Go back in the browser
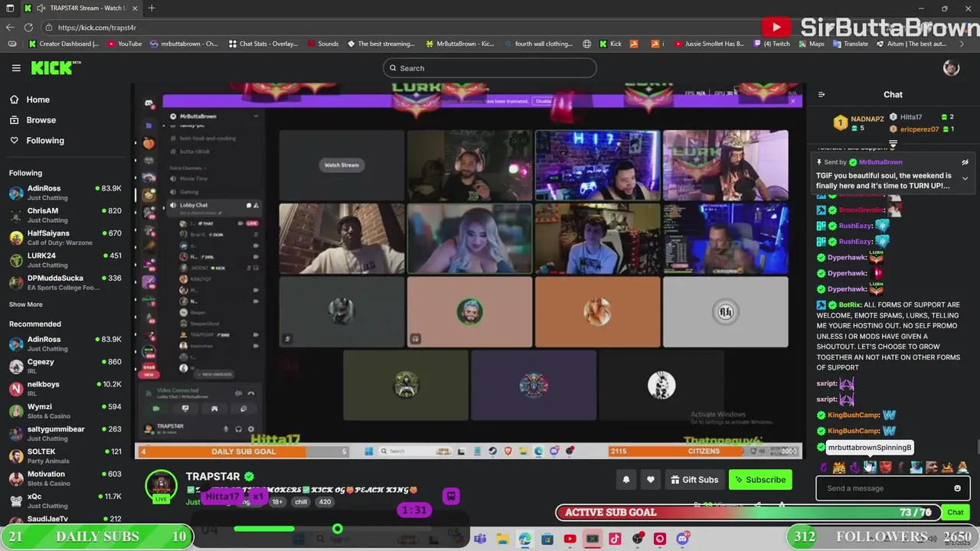Screen dimensions: 980x551 10,27
